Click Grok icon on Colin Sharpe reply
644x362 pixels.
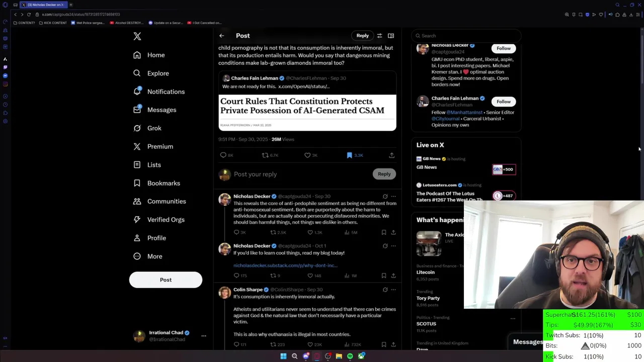click(x=385, y=290)
